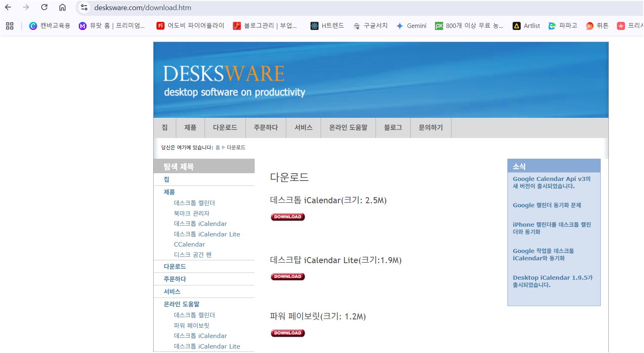Open the 800개 이상 무료 bookmark

469,26
